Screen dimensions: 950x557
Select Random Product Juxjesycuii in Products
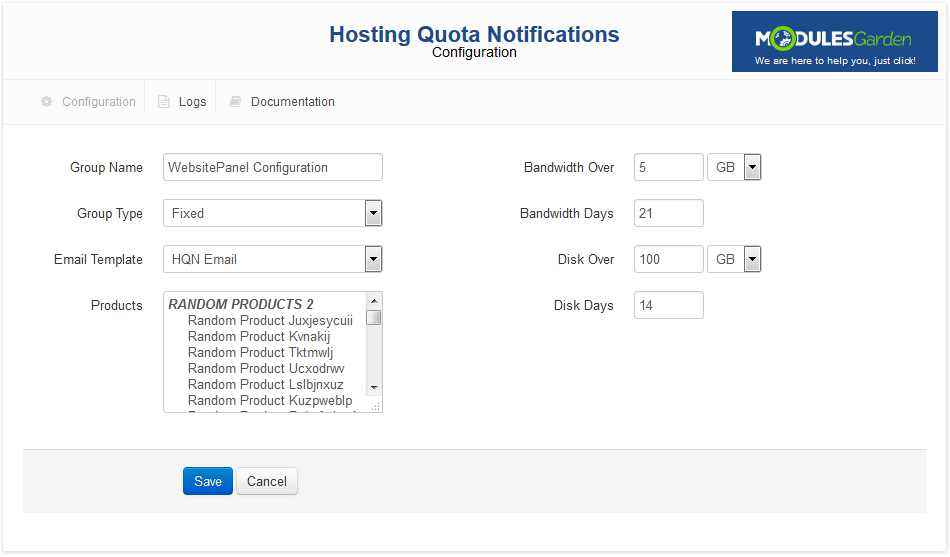tap(270, 321)
